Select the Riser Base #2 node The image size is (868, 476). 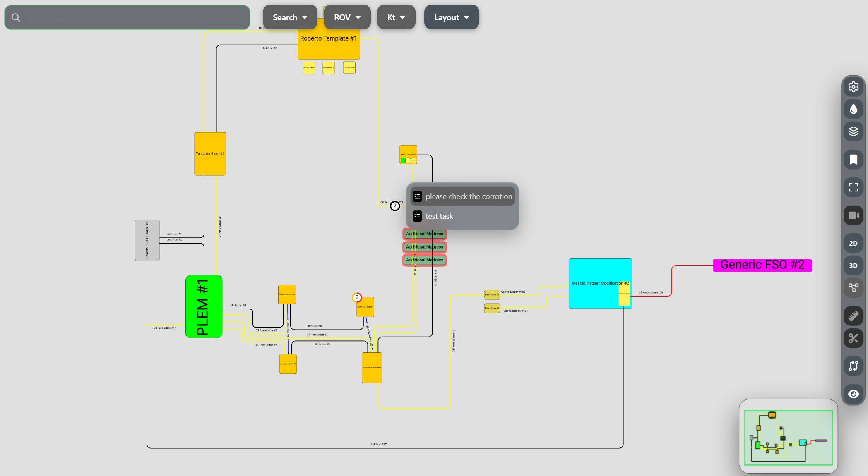click(x=492, y=309)
